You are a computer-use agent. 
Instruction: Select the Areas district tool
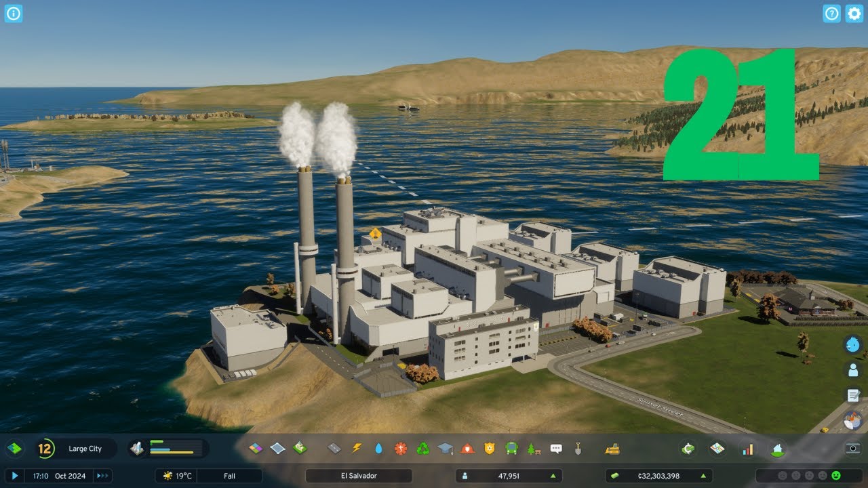(277, 448)
